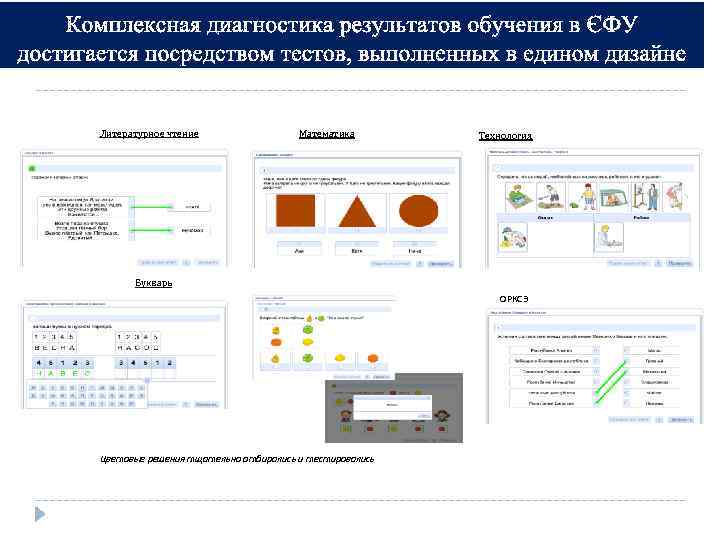Click the slide title beginning 'Комплексная диагностика'
Screen dimensions: 720x540
(x=352, y=39)
